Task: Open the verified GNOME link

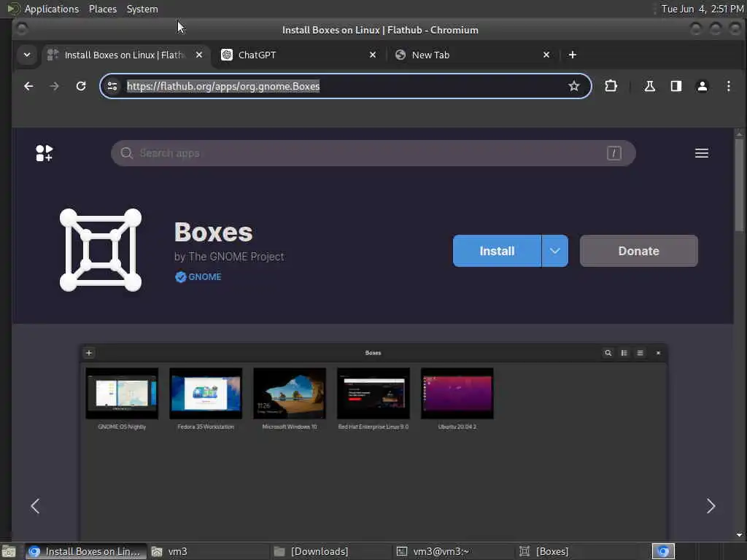Action: pos(198,277)
